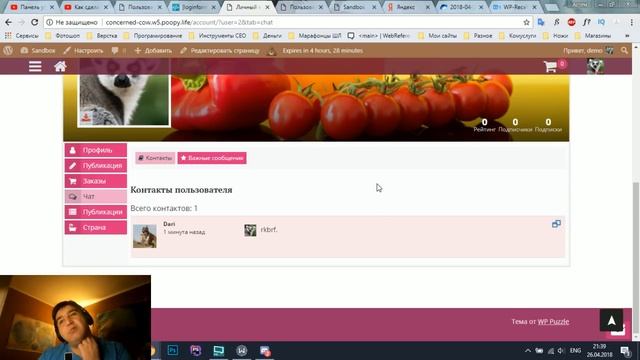The image size is (640, 360).
Task: Click taskbar clock showing 21:39
Action: (599, 350)
